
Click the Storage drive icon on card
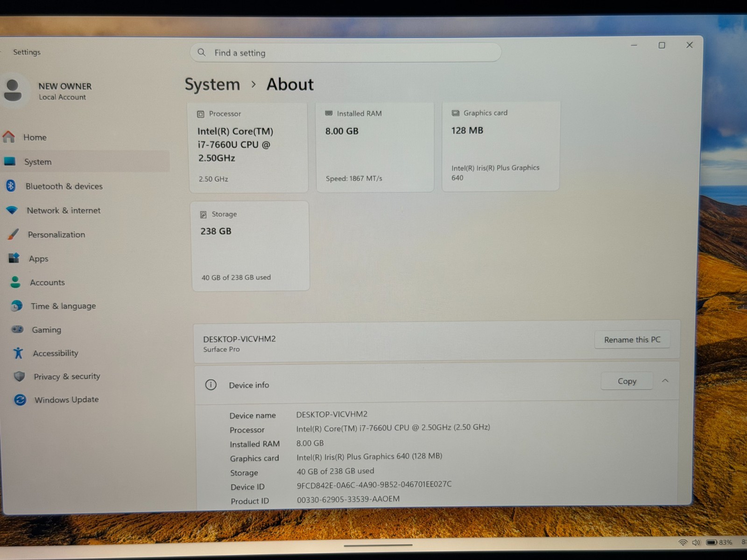pos(203,214)
